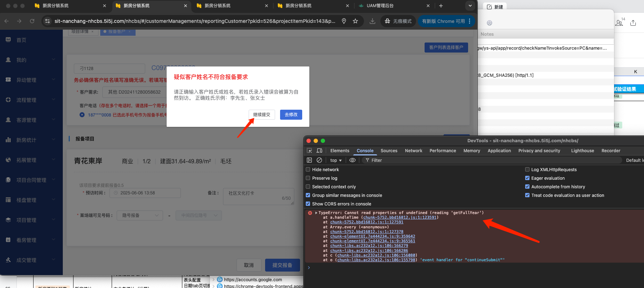This screenshot has width=644, height=288.
Task: Click the location pin icon in address bar
Action: point(344,21)
